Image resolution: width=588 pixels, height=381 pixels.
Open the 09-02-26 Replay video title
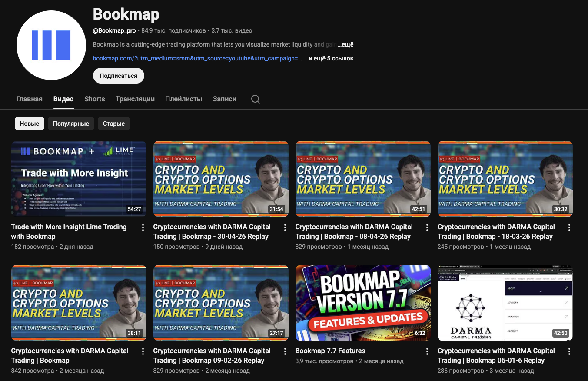click(x=212, y=355)
